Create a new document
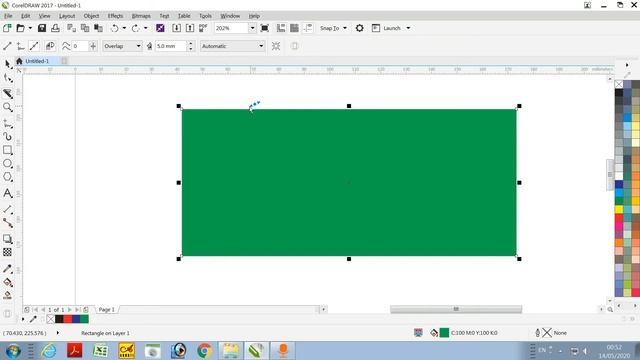 (x=7, y=28)
